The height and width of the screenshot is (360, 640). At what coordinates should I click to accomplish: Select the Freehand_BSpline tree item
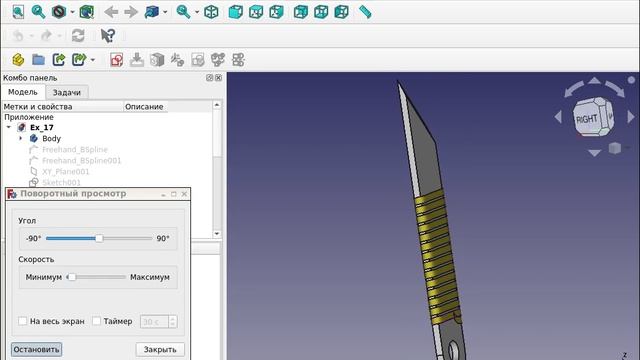coord(75,149)
